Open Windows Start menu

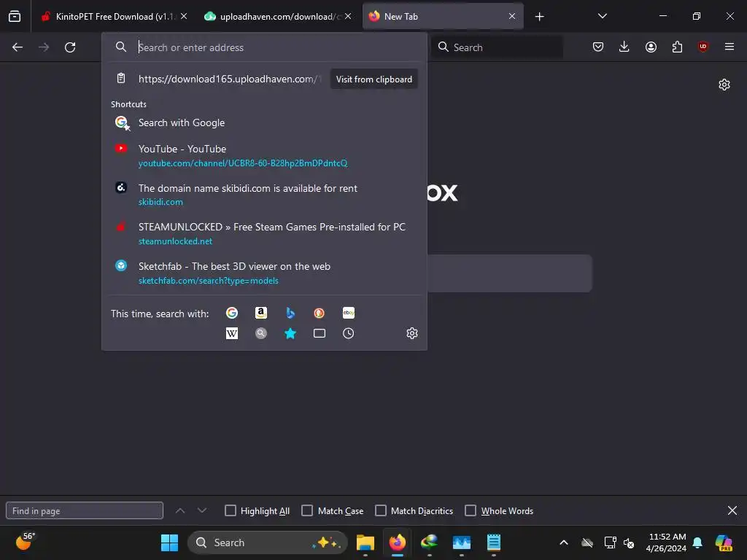(169, 542)
